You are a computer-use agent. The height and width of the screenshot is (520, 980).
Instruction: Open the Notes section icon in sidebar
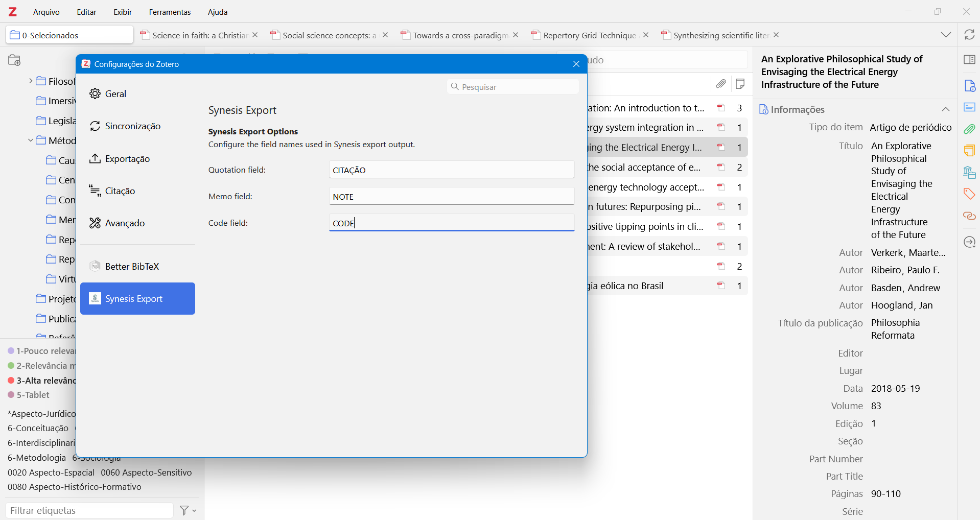(969, 150)
